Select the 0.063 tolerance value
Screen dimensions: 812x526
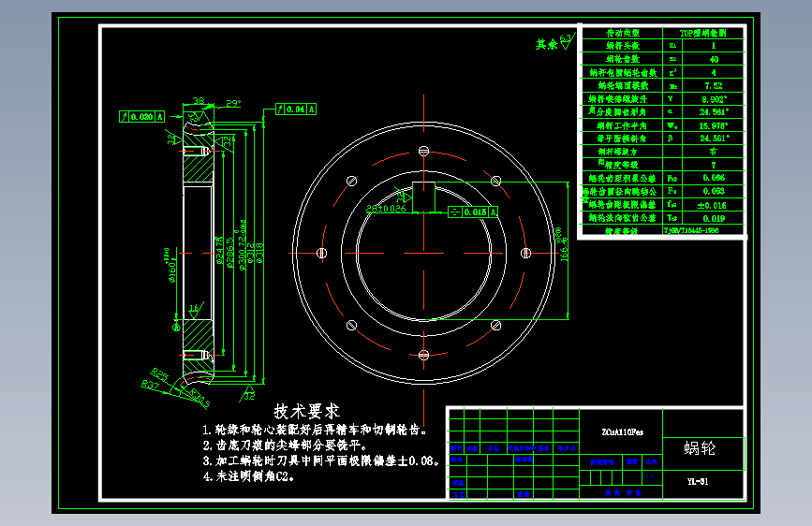pos(714,192)
